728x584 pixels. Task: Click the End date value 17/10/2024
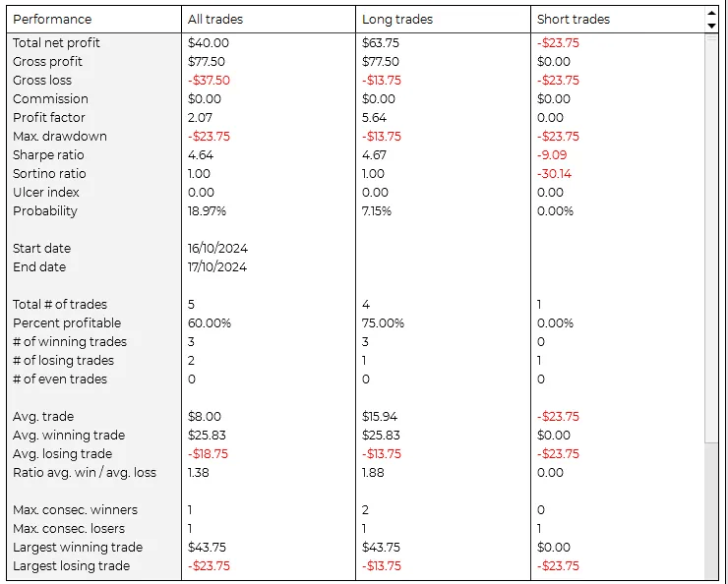click(x=217, y=266)
